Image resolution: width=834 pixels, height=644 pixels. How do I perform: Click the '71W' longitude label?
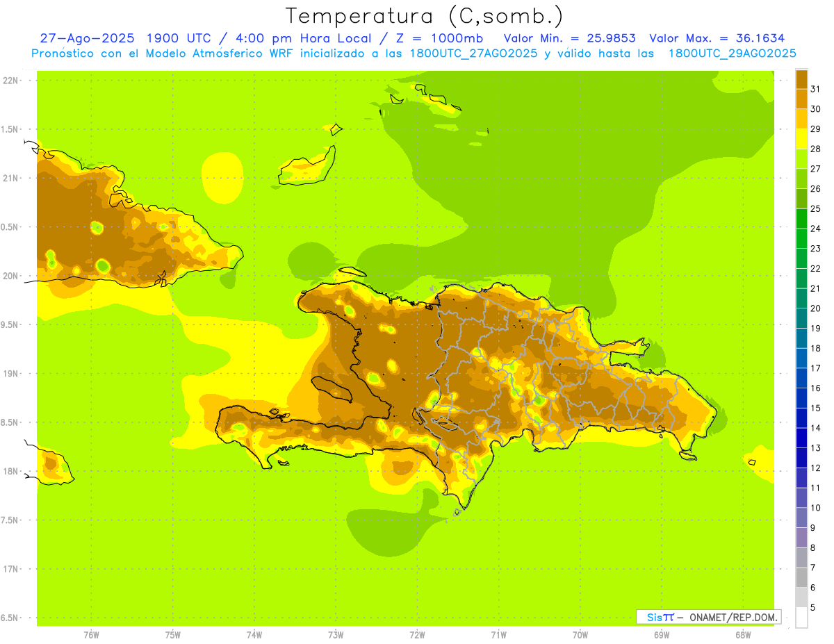[498, 634]
